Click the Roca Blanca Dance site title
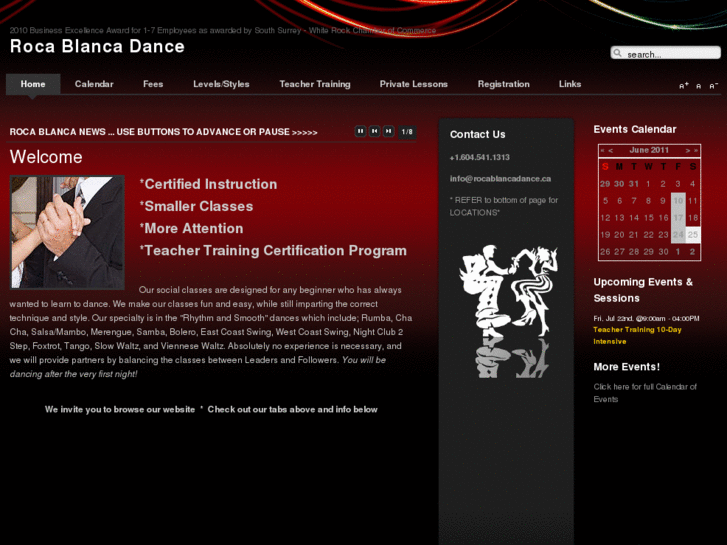The image size is (727, 545). coord(97,46)
